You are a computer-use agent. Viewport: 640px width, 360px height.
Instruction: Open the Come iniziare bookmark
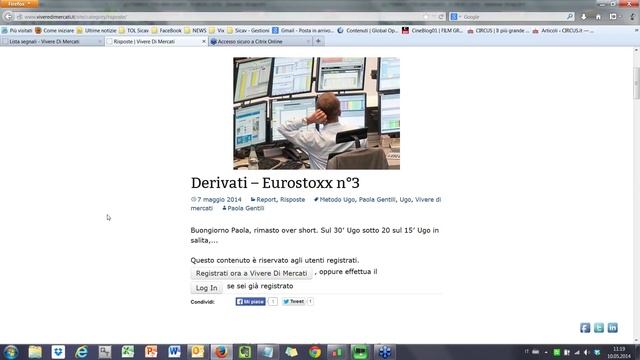point(55,31)
